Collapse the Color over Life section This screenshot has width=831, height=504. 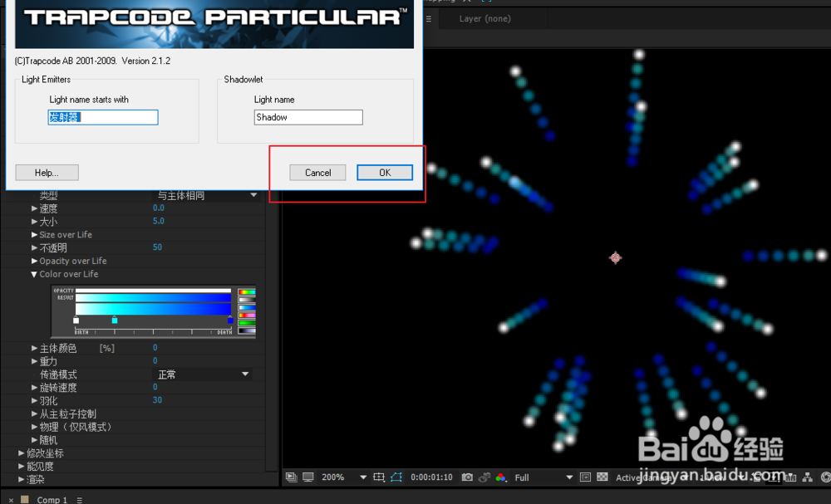pos(34,274)
